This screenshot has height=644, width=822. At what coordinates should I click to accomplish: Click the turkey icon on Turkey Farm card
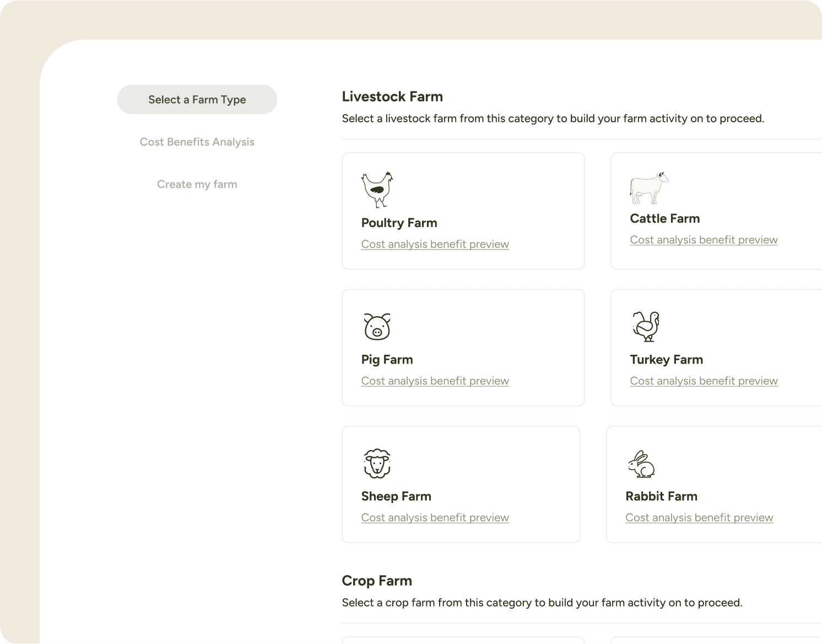pos(646,326)
